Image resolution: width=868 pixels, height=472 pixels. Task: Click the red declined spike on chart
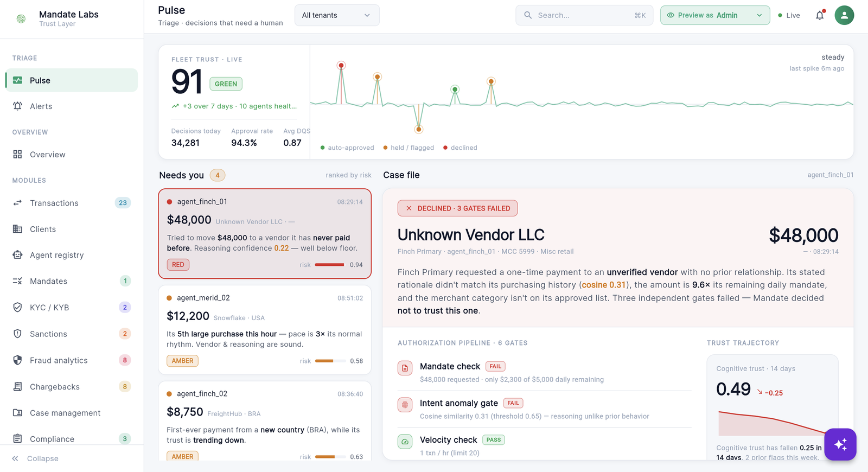(341, 66)
